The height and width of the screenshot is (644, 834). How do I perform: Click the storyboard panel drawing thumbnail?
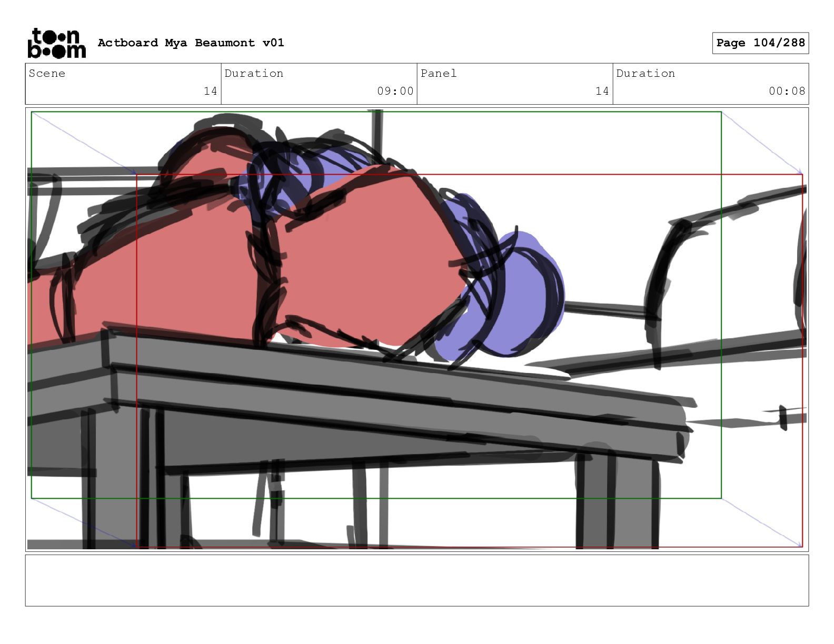[x=417, y=329]
